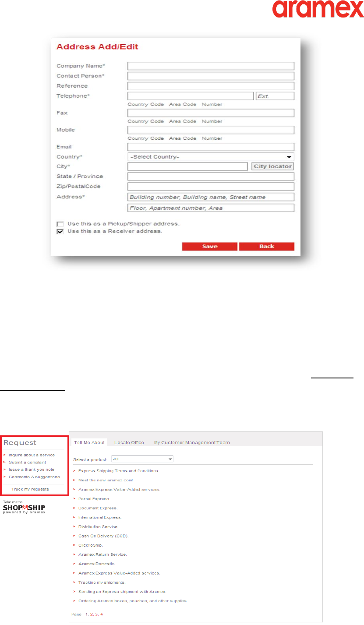Click the Mobile input field
This screenshot has height=625, width=364.
211,130
